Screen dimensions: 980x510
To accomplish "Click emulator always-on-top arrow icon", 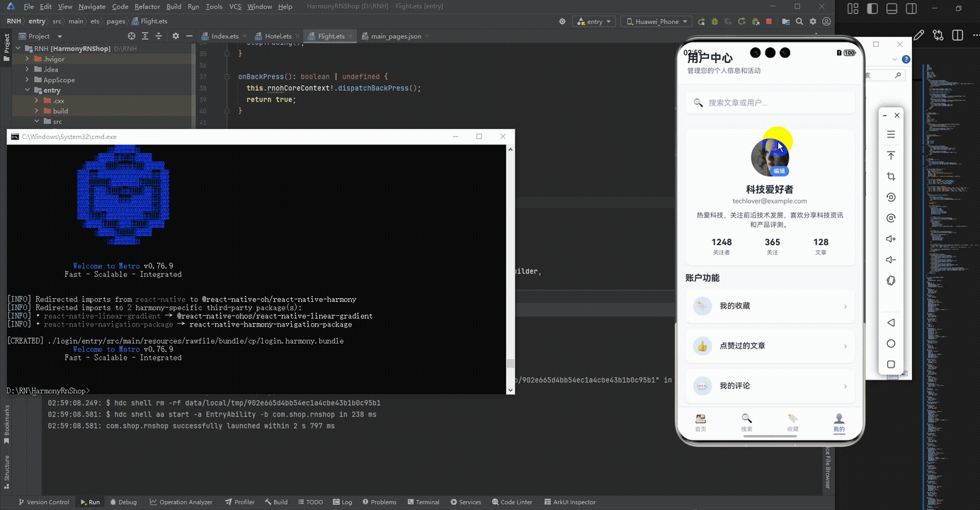I will click(x=891, y=155).
